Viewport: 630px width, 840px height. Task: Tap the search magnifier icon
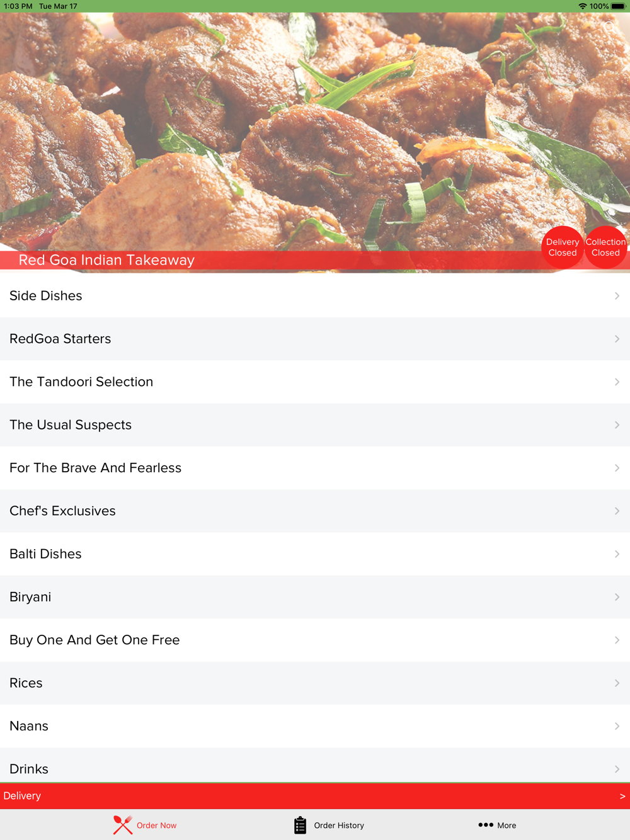click(610, 28)
